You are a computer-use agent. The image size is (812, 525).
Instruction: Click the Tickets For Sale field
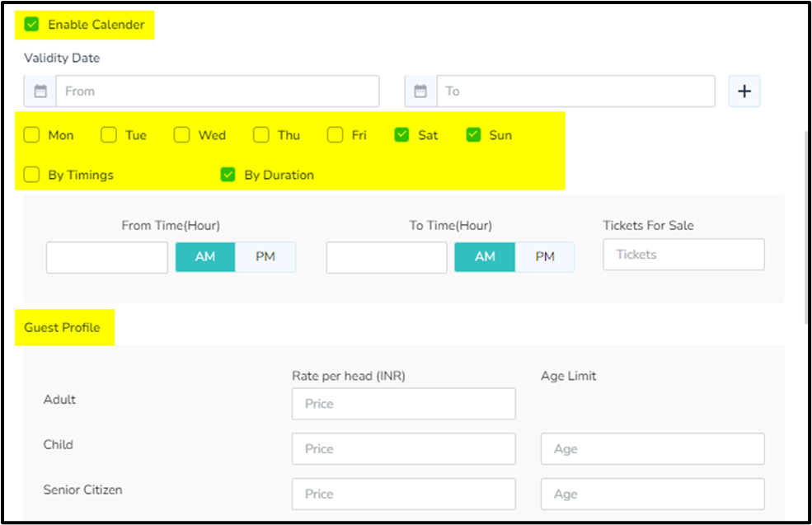tap(683, 255)
